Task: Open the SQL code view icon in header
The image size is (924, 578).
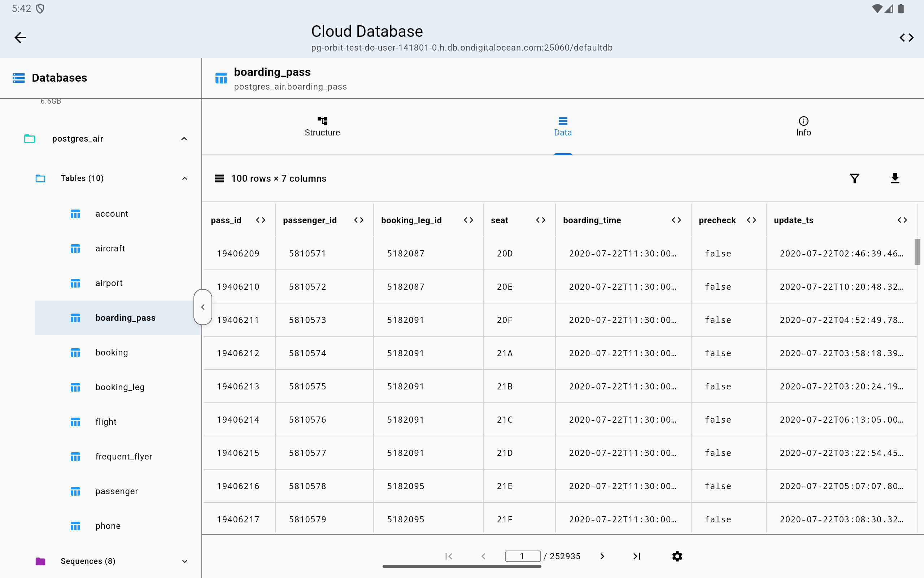Action: point(906,38)
